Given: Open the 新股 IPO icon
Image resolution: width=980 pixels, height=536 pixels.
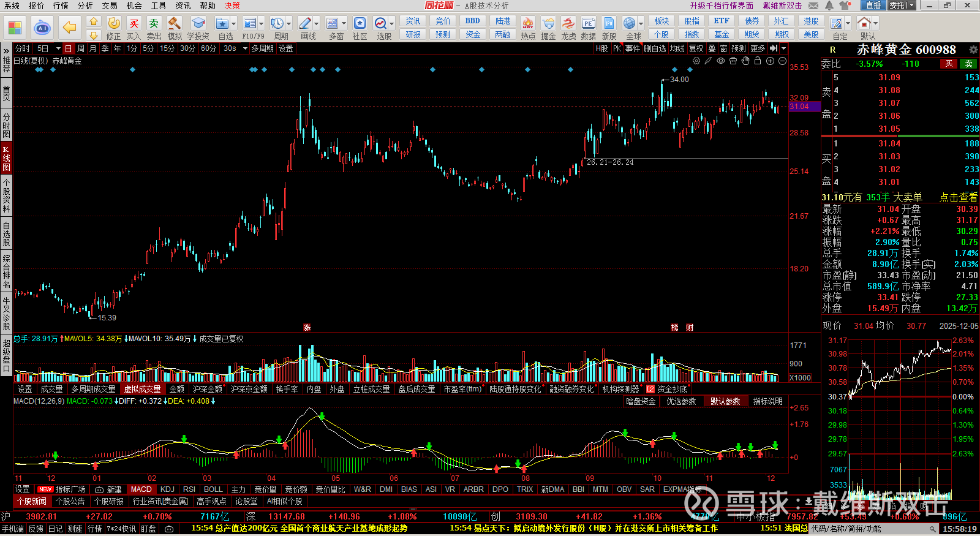Looking at the screenshot, I should point(609,23).
